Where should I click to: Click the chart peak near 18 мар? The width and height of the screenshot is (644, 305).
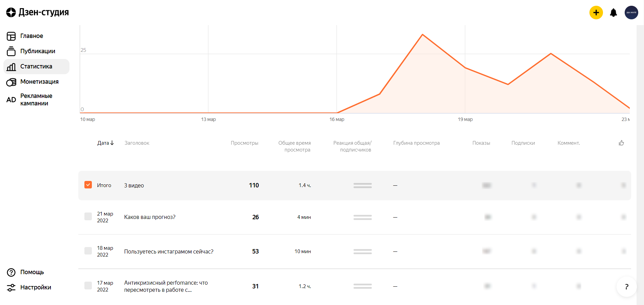(x=422, y=35)
